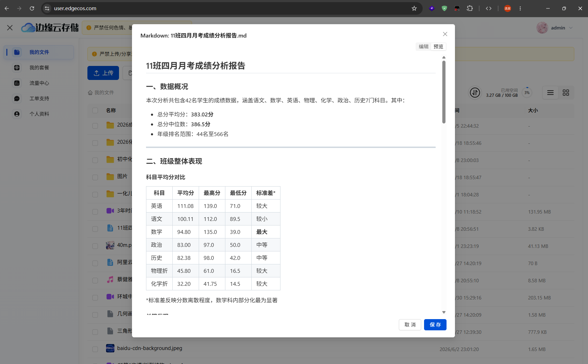Click the 数学 row in the score table

pyautogui.click(x=213, y=232)
